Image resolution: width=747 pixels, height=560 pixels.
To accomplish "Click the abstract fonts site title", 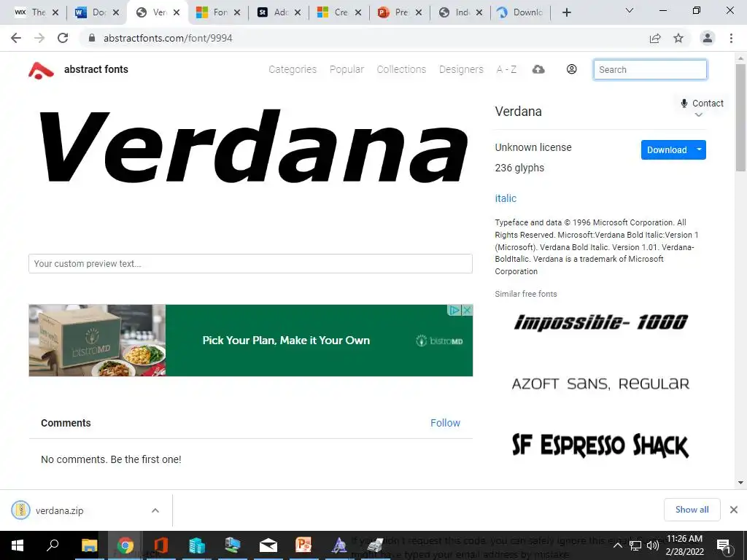I will (x=96, y=69).
